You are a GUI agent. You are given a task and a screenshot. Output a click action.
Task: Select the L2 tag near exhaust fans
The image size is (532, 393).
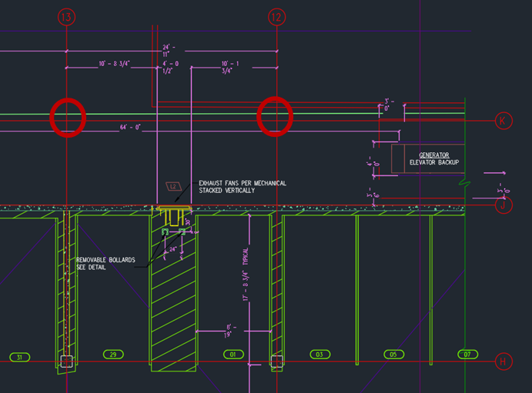tap(172, 187)
